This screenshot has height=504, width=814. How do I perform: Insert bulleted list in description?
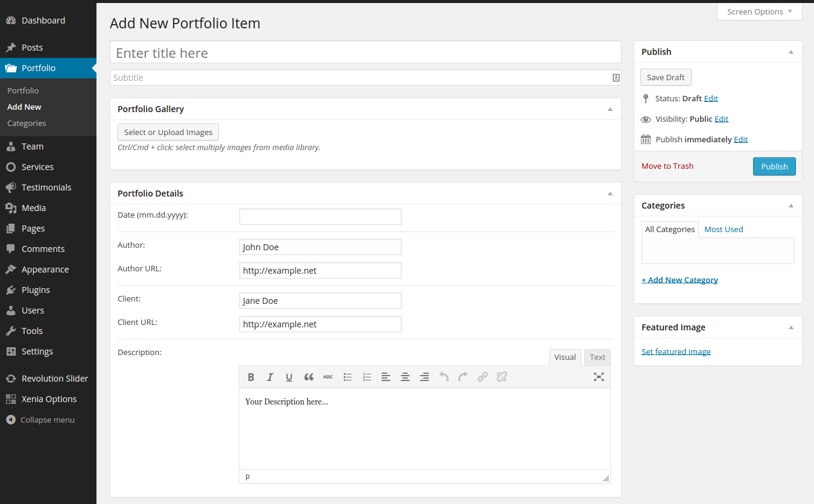pos(347,377)
